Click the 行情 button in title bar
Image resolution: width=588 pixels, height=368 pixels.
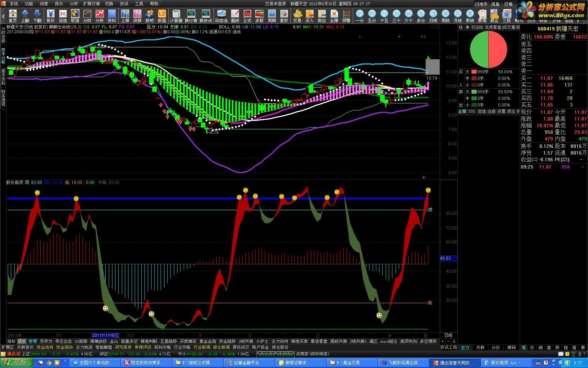pyautogui.click(x=508, y=4)
